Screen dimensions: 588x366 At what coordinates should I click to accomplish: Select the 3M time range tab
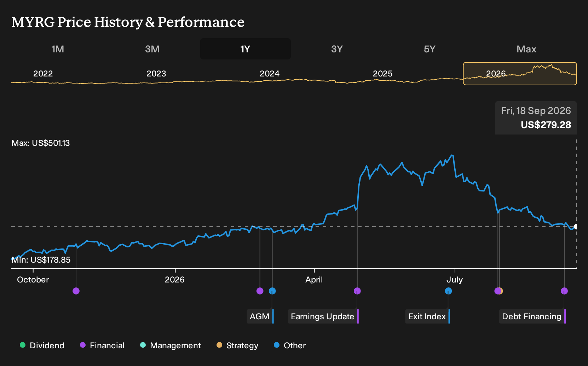152,49
